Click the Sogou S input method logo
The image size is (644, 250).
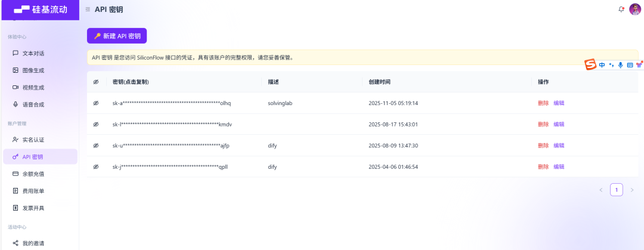point(590,64)
